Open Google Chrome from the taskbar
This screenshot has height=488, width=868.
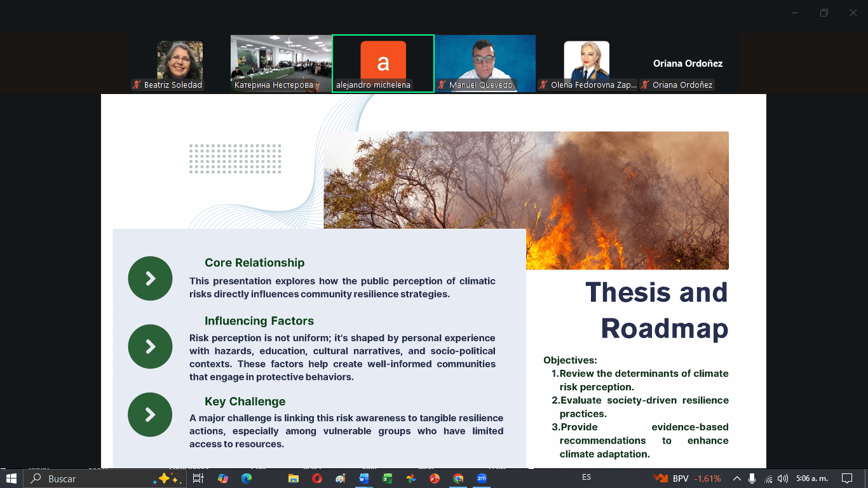458,478
